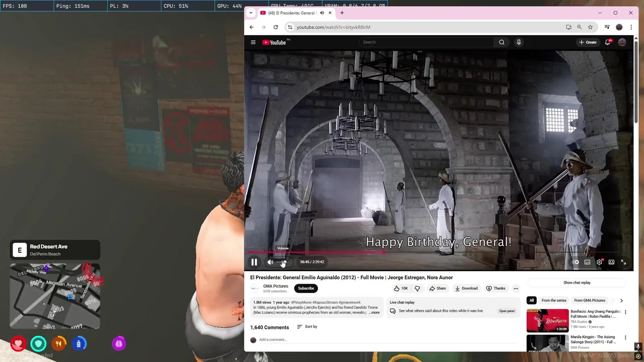Go back in the browser

(x=252, y=27)
